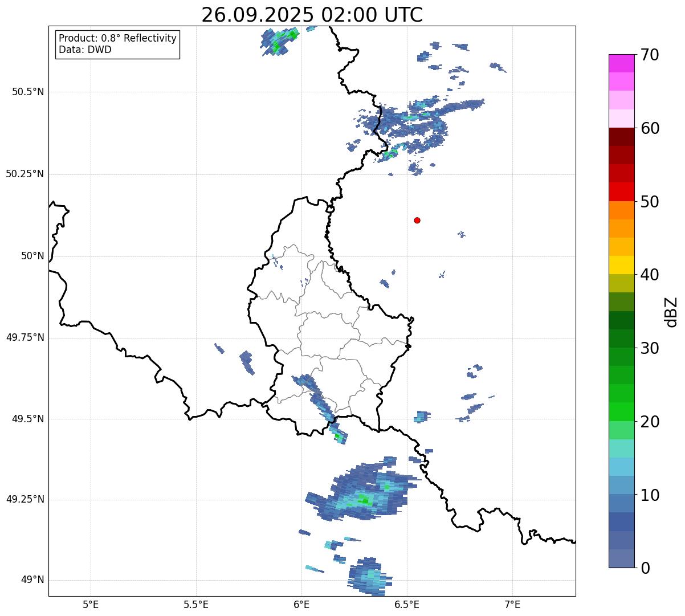Click the 49°N latitude label
Image resolution: width=685 pixels, height=616 pixels.
coord(32,580)
